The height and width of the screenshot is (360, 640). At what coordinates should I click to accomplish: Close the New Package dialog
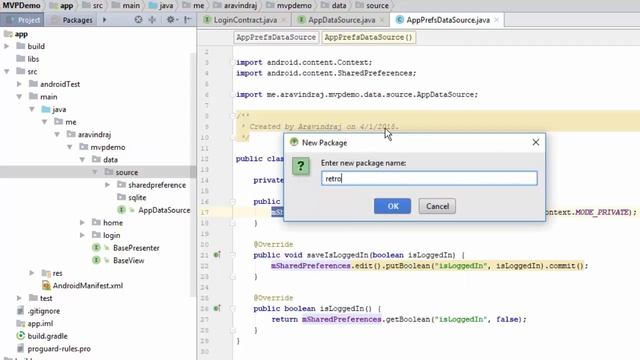pyautogui.click(x=536, y=142)
